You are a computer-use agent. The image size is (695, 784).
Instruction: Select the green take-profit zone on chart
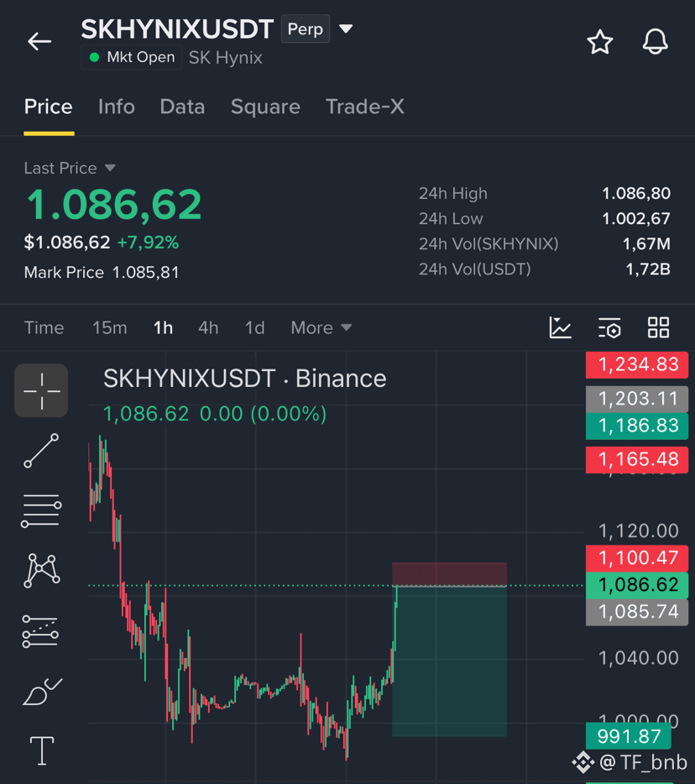click(x=449, y=661)
